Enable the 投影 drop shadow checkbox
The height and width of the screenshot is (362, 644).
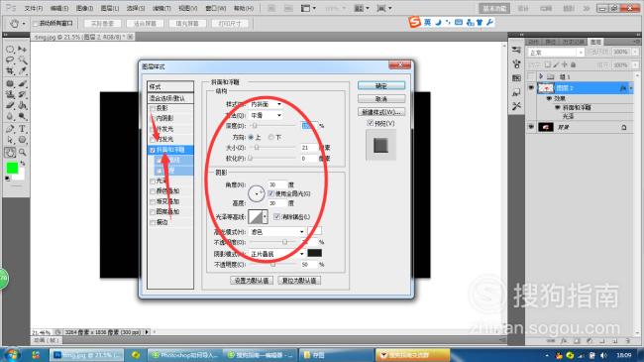[x=153, y=109]
